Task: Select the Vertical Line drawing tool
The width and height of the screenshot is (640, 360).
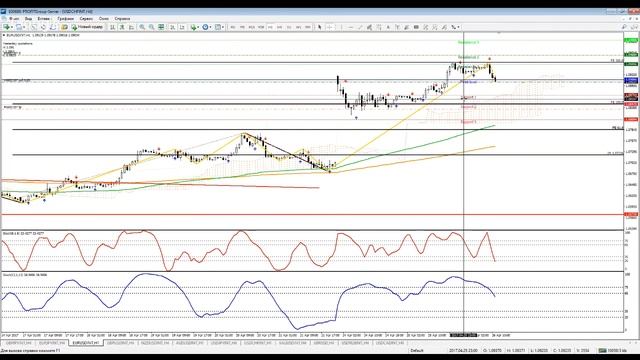Action: tap(341, 27)
